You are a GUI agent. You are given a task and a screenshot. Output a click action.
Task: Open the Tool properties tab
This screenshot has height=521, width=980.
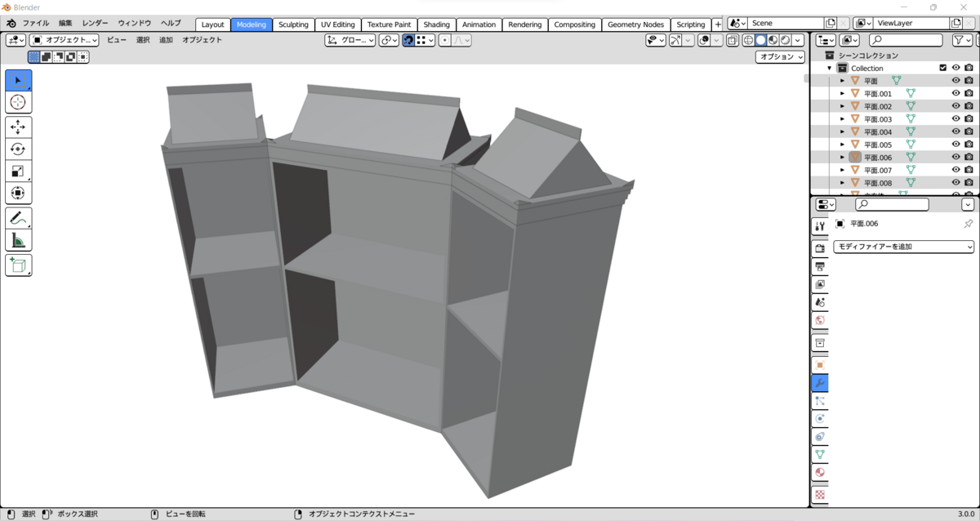click(x=820, y=226)
